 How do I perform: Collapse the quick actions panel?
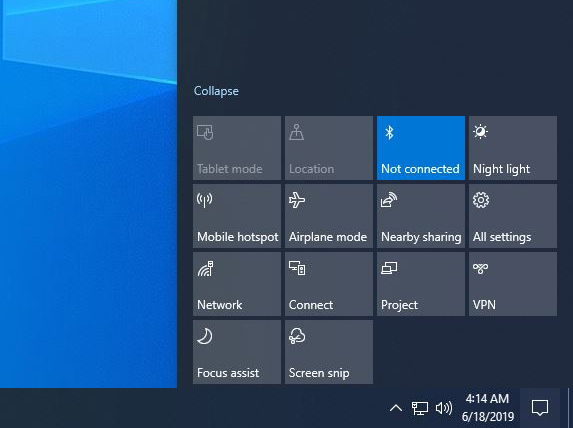pyautogui.click(x=216, y=91)
